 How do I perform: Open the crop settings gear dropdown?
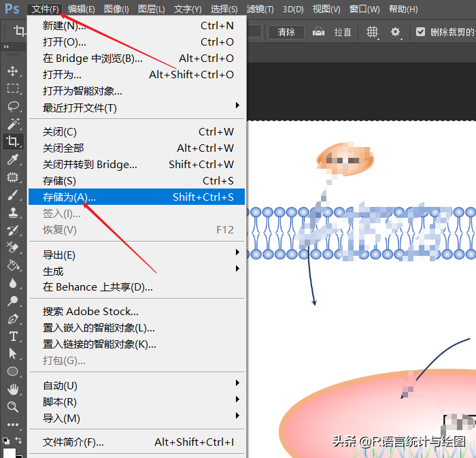coord(396,32)
